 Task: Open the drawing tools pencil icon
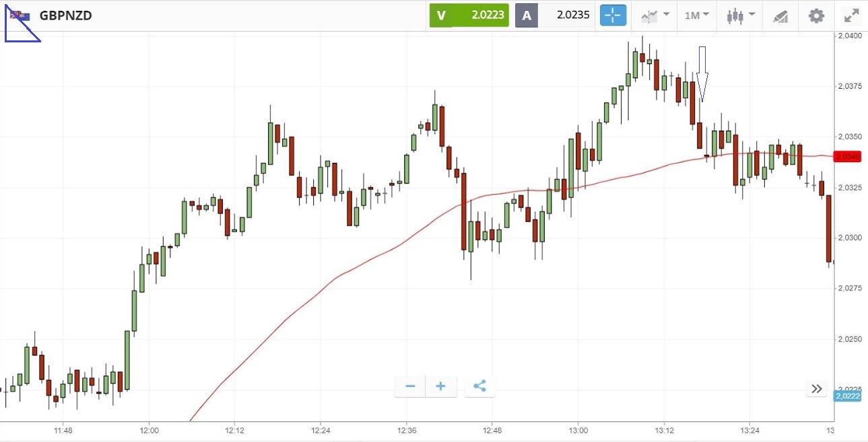pos(780,15)
